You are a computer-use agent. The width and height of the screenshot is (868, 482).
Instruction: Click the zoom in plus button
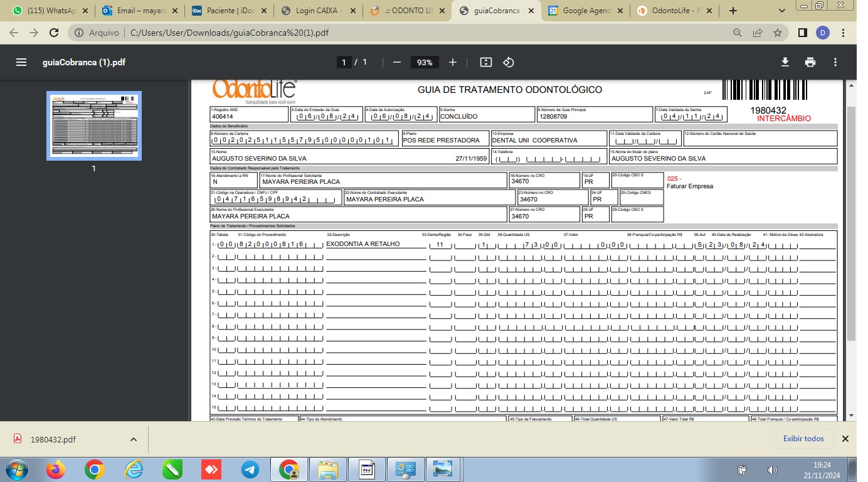[x=453, y=62]
